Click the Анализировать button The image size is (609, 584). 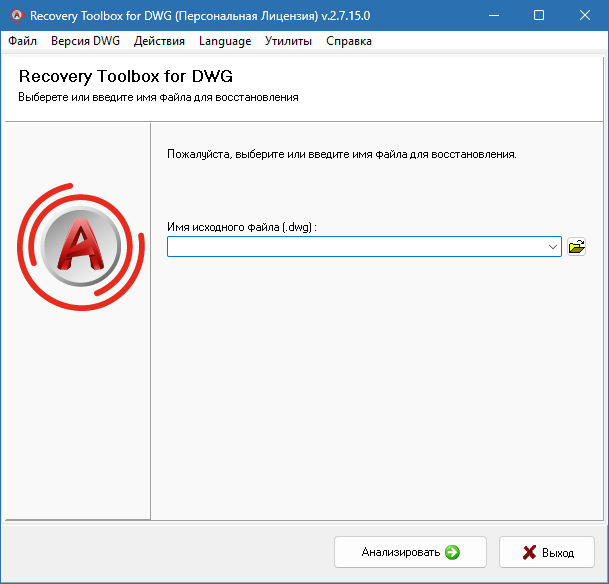coord(410,552)
